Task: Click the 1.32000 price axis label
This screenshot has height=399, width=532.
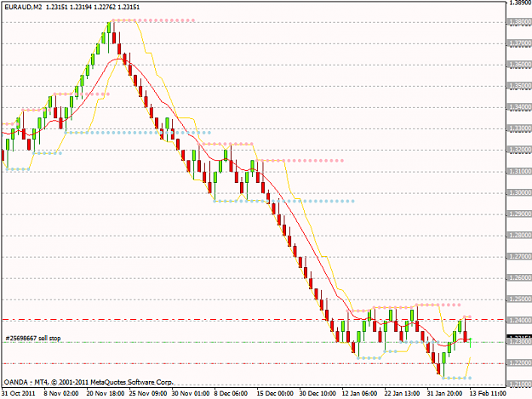Action: (519, 150)
